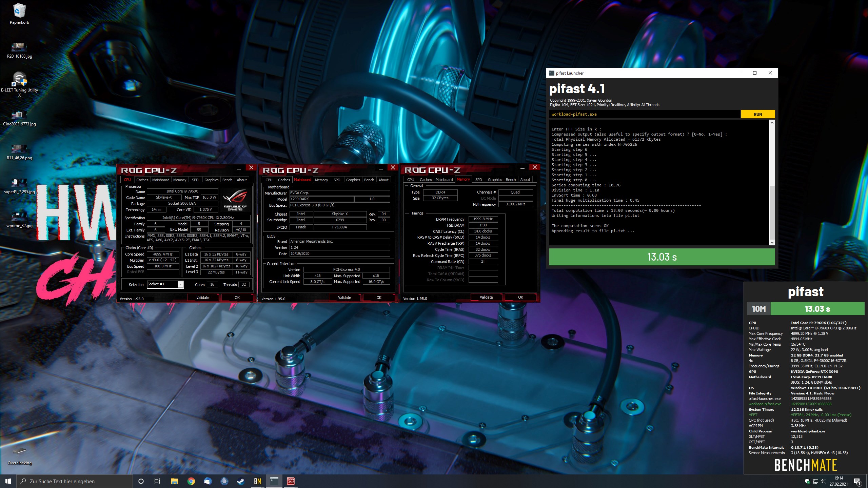Click the DRAM Frequency 1999.8 MHz value
The image size is (868, 488).
click(x=483, y=219)
